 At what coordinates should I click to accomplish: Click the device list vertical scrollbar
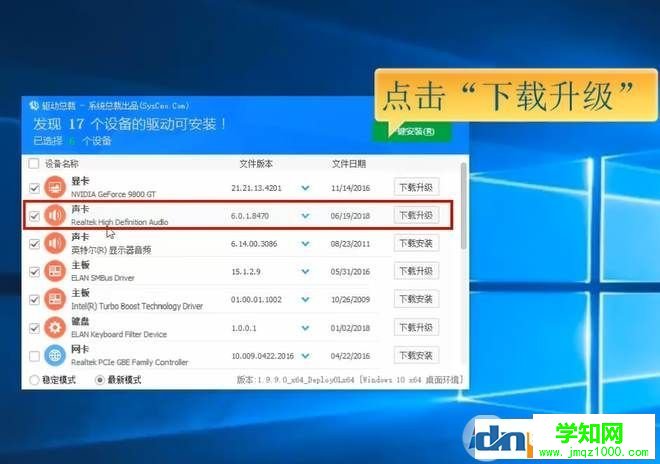coord(463,206)
